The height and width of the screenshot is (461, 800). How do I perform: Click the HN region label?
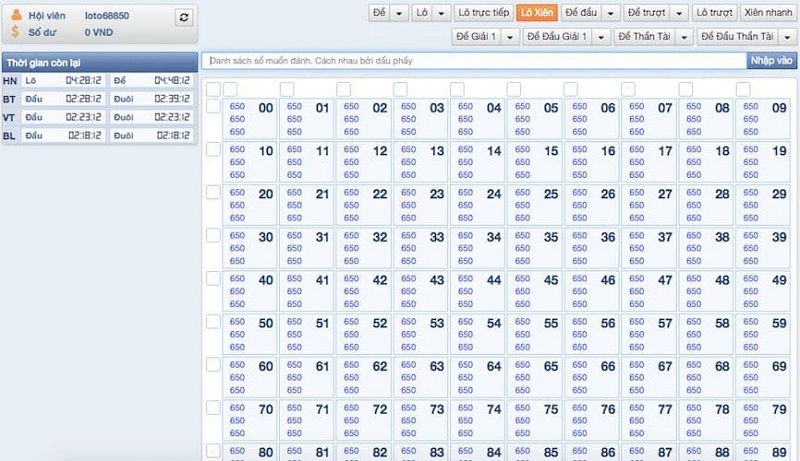[x=10, y=81]
